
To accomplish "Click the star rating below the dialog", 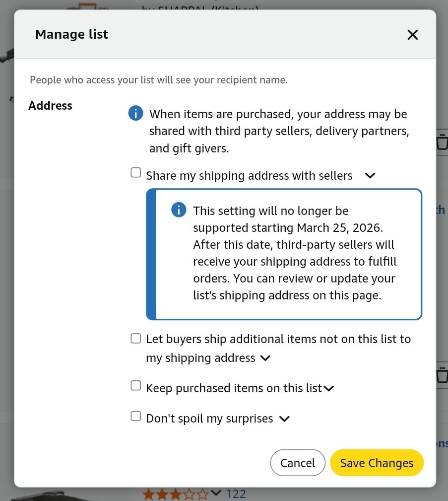I will (x=175, y=494).
